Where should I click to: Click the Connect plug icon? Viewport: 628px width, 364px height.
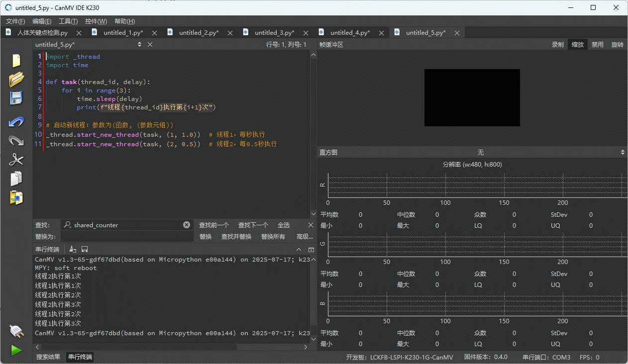point(16,331)
